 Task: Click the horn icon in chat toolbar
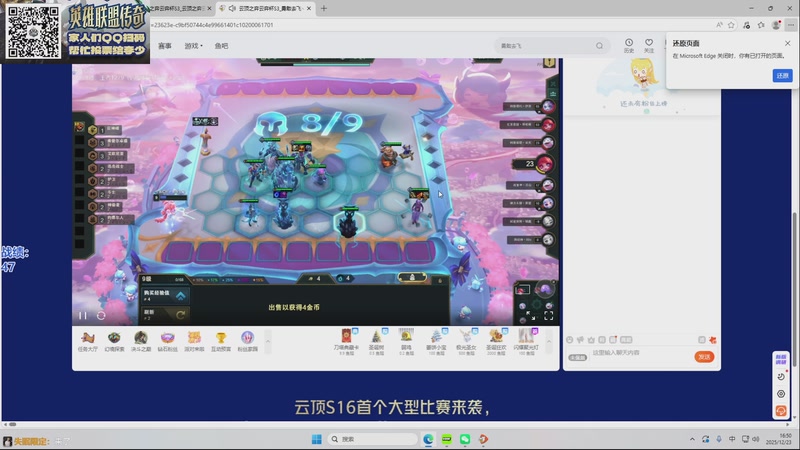point(581,340)
